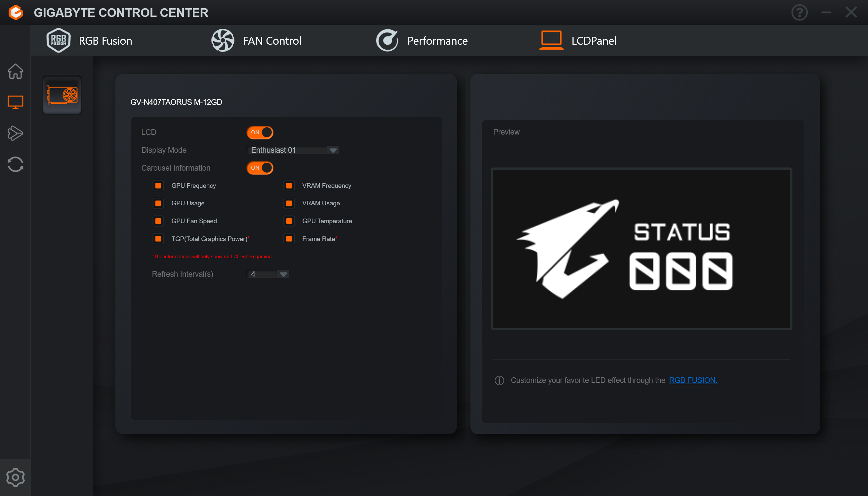
Task: Uncheck the GPU Frequency checkbox
Action: (158, 186)
